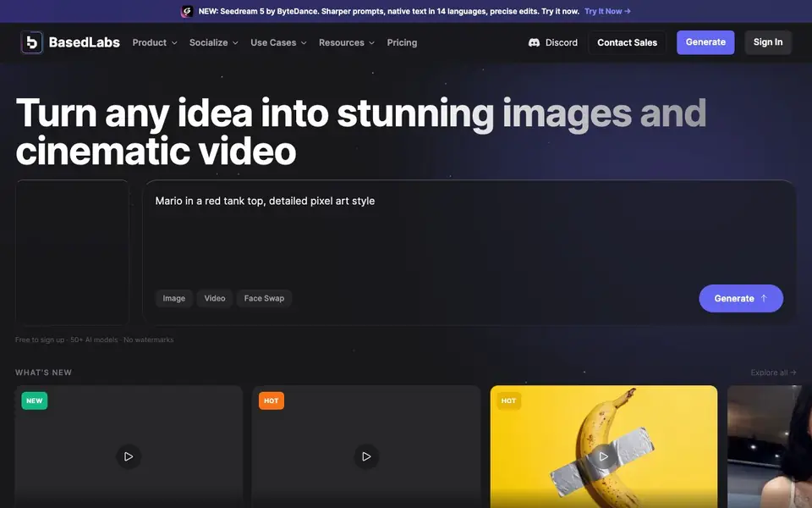Viewport: 812px width, 508px height.
Task: Open the Resources dropdown menu
Action: 347,42
